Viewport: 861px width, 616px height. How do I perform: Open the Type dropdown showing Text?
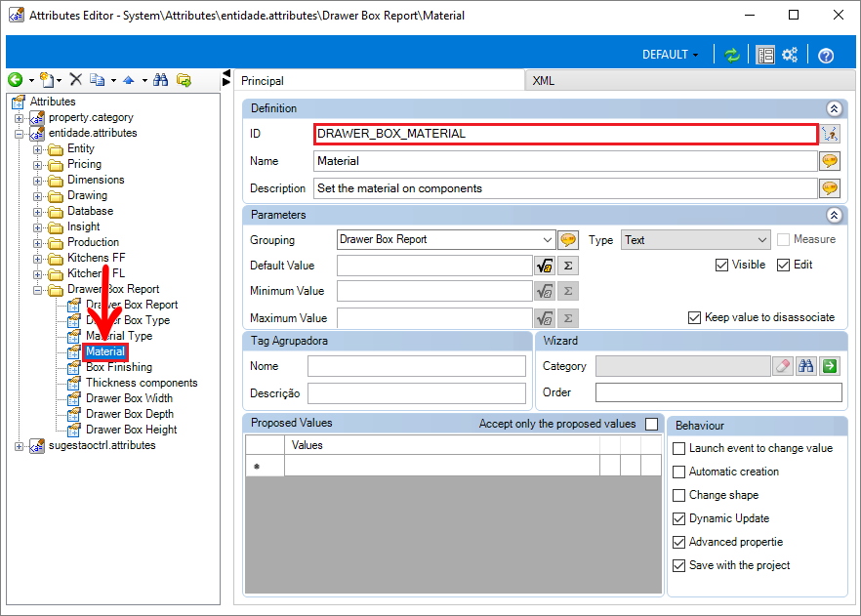click(x=761, y=240)
